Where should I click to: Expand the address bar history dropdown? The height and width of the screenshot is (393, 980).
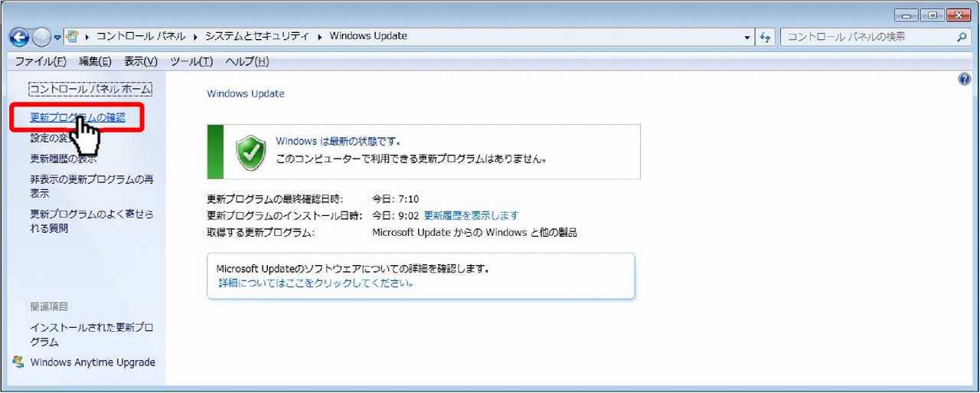click(x=748, y=37)
